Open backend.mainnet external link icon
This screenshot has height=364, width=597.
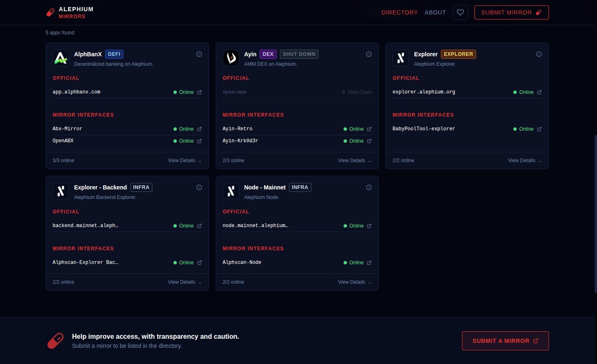pyautogui.click(x=199, y=226)
